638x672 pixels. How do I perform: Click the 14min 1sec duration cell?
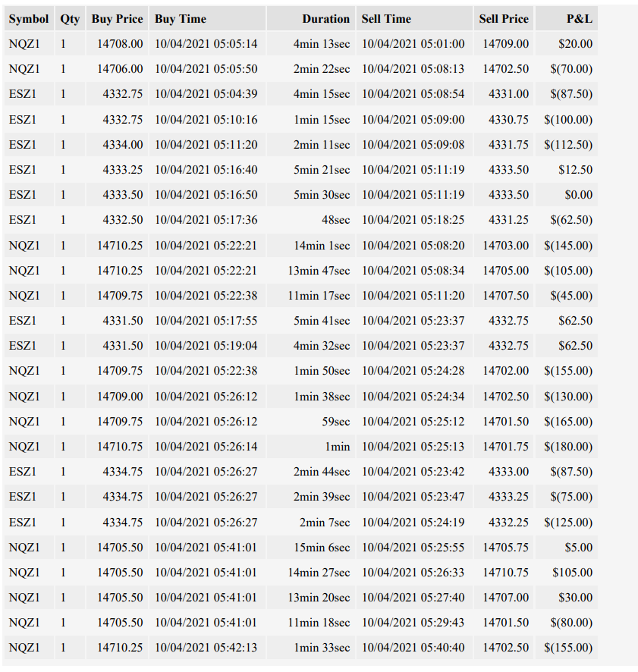(311, 246)
